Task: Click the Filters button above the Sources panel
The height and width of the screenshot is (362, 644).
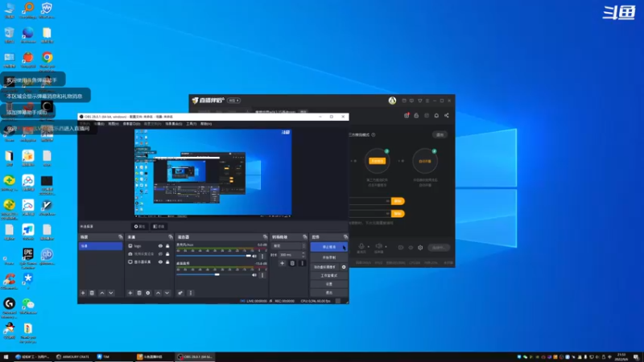Action: click(159, 227)
